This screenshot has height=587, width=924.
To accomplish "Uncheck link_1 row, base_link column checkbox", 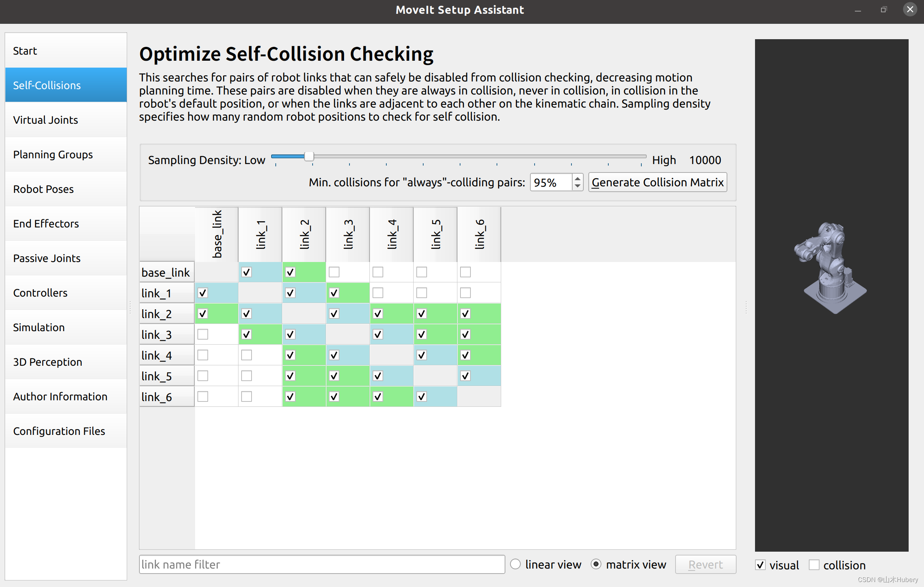I will 203,293.
